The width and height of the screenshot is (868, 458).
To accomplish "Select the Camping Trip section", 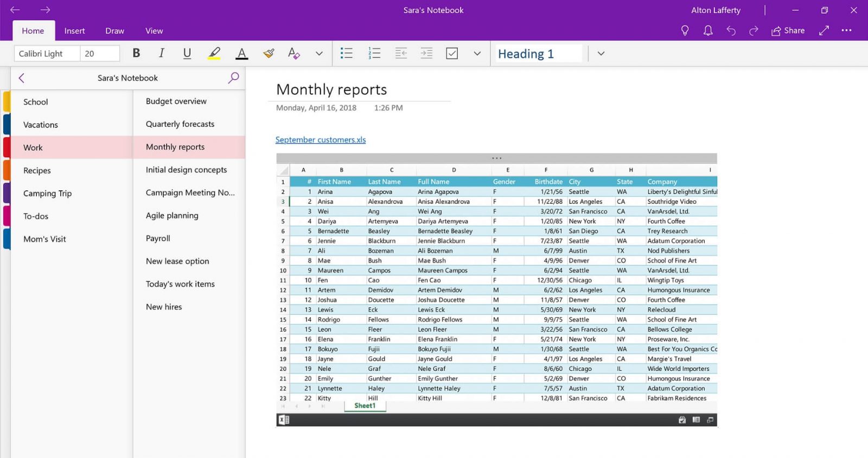I will (x=72, y=193).
